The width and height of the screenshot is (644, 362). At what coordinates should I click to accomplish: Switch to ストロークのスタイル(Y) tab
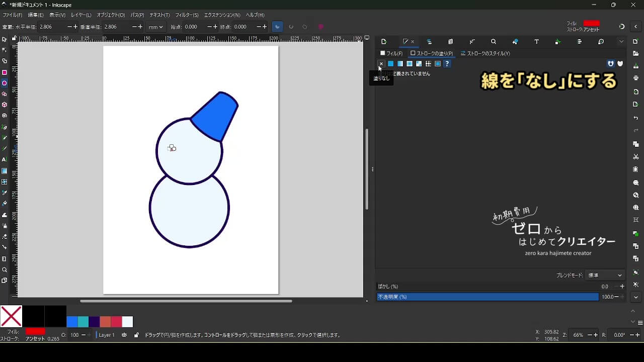(x=485, y=53)
